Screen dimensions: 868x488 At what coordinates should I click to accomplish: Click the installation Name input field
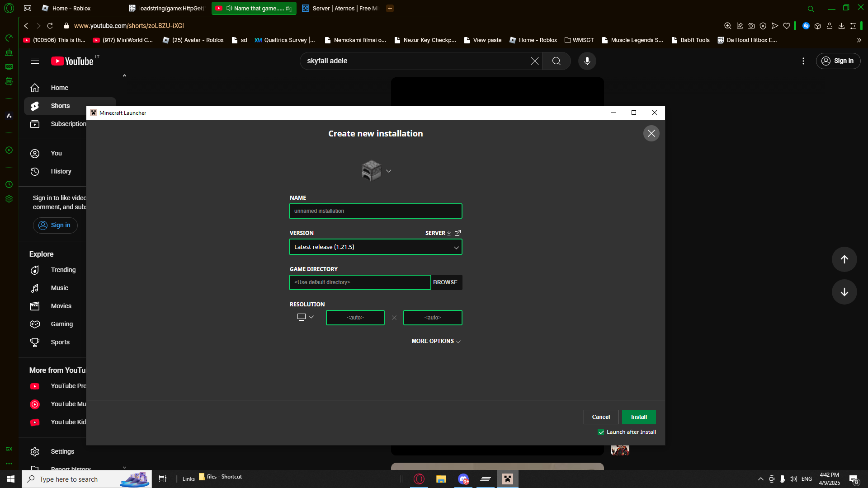pos(375,211)
